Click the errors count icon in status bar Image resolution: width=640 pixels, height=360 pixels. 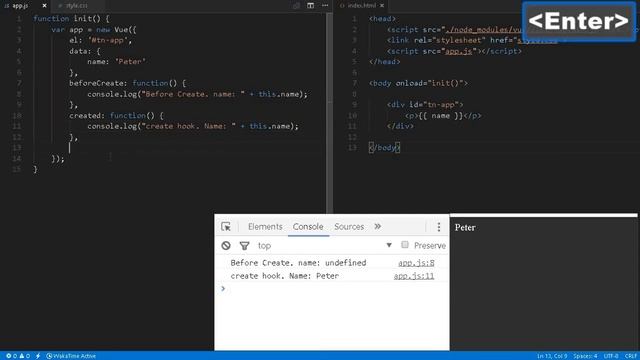pyautogui.click(x=11, y=356)
